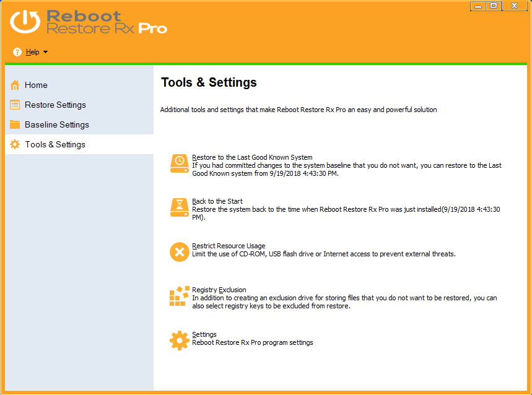Open the Restore Settings section

click(55, 105)
